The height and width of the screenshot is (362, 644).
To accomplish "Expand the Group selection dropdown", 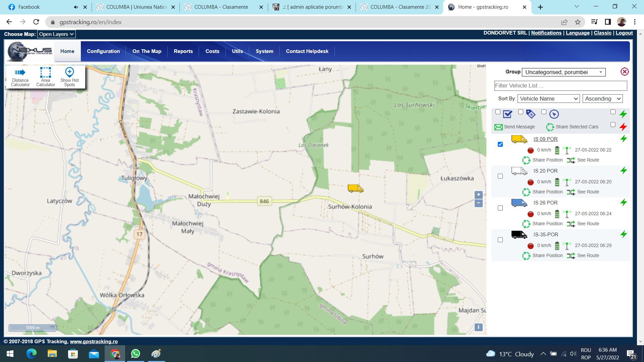I will 563,72.
